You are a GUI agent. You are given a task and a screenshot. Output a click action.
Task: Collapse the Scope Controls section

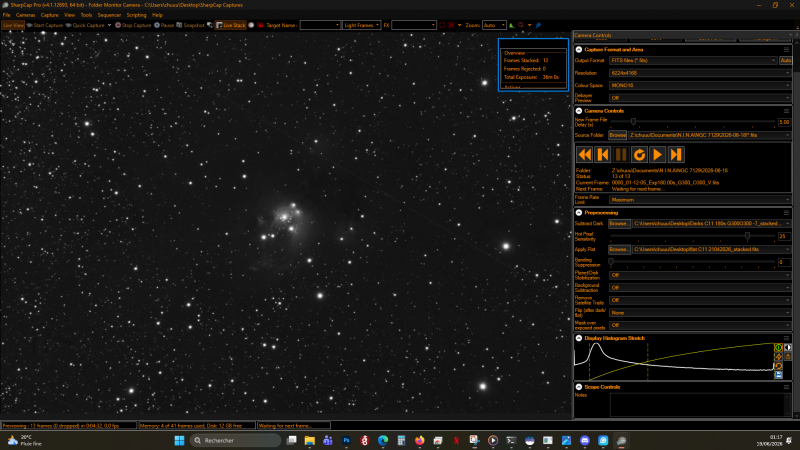(579, 387)
